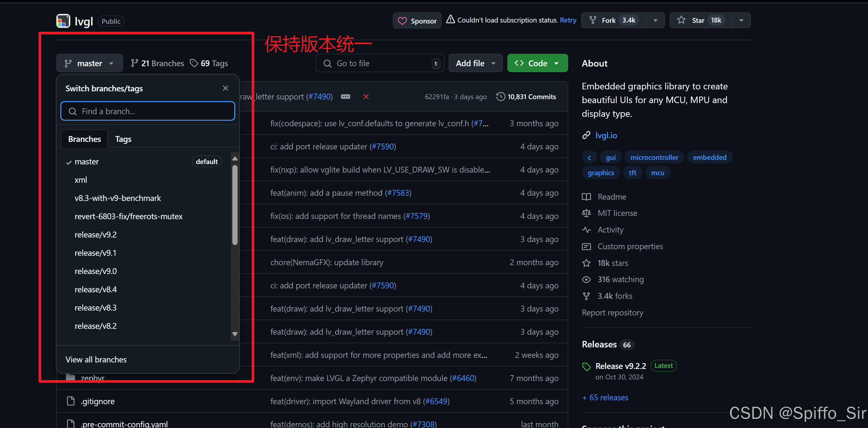Click the Fork button

tap(613, 21)
